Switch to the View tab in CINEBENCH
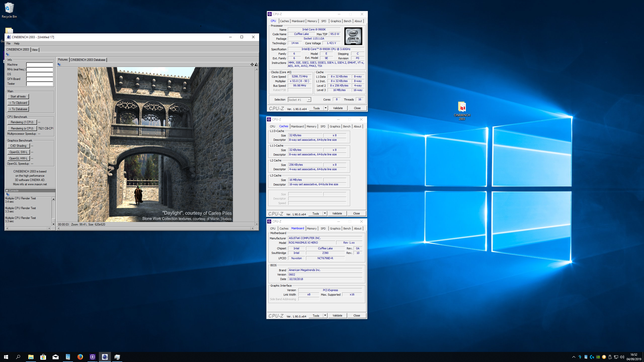The image size is (644, 362). [x=35, y=50]
